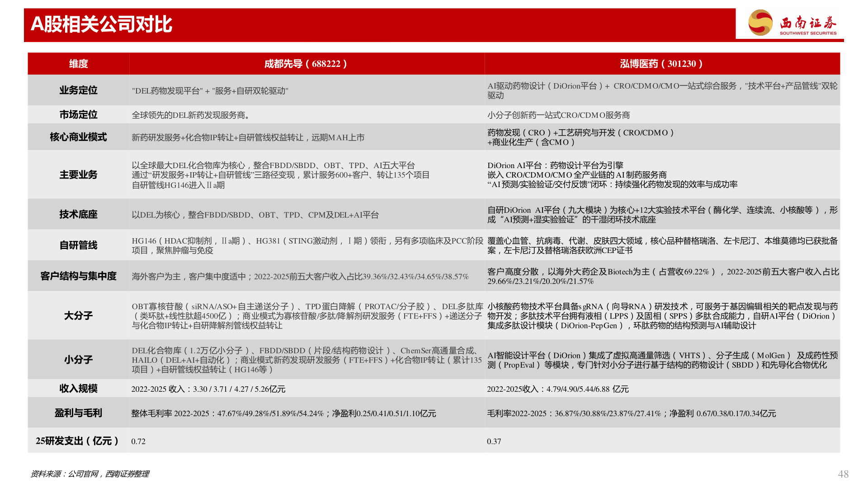This screenshot has height=488, width=868.
Task: Click the 维度 column header
Action: (78, 64)
